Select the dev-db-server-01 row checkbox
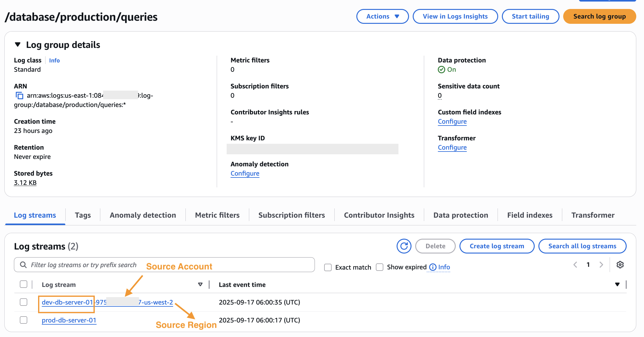Viewport: 644px width, 337px height. [23, 302]
